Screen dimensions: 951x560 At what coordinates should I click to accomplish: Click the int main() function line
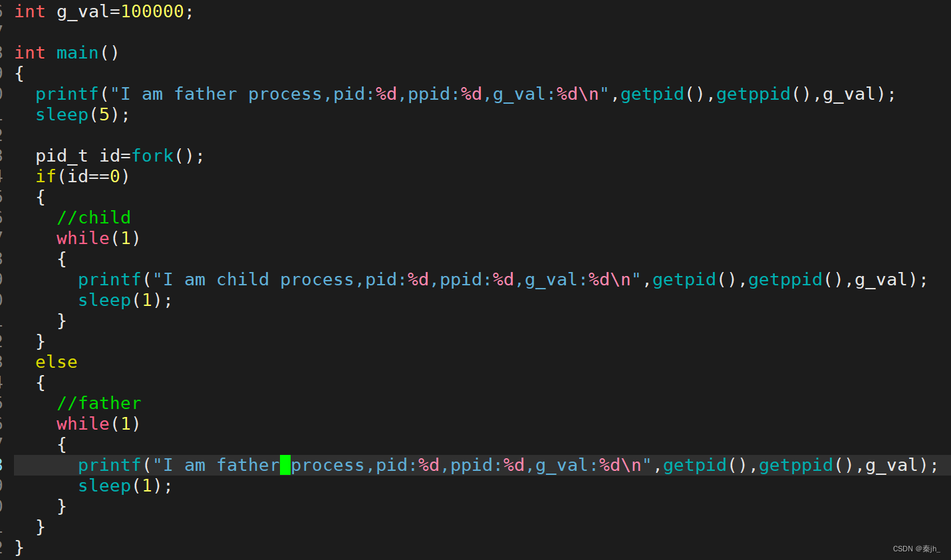click(67, 53)
